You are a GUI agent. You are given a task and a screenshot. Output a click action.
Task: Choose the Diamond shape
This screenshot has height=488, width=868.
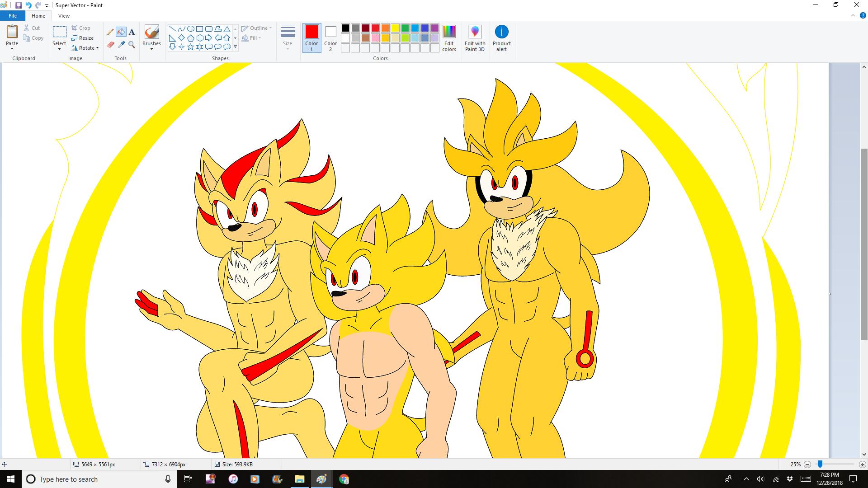(181, 38)
